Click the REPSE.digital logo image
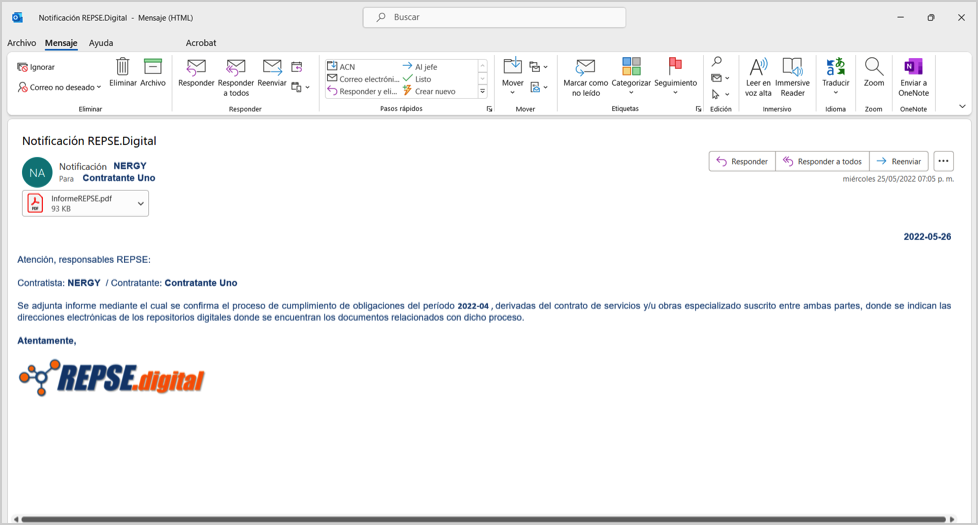This screenshot has width=978, height=525. (x=112, y=377)
